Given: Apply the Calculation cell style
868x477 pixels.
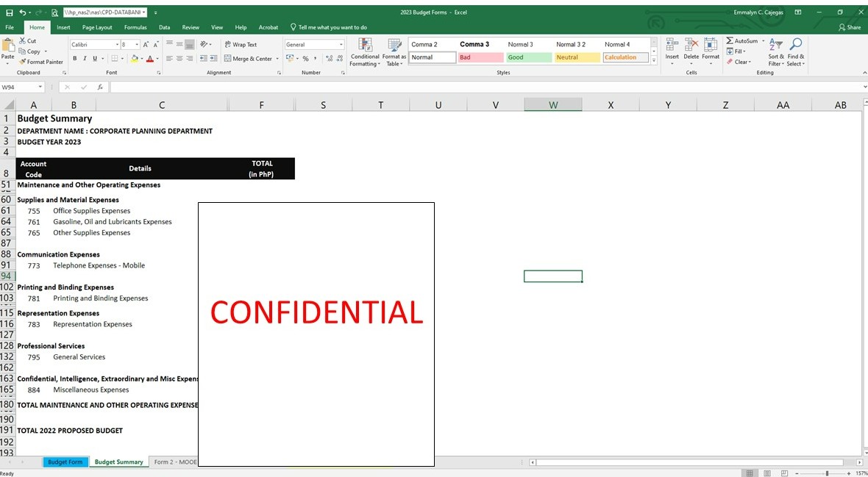Looking at the screenshot, I should click(625, 57).
